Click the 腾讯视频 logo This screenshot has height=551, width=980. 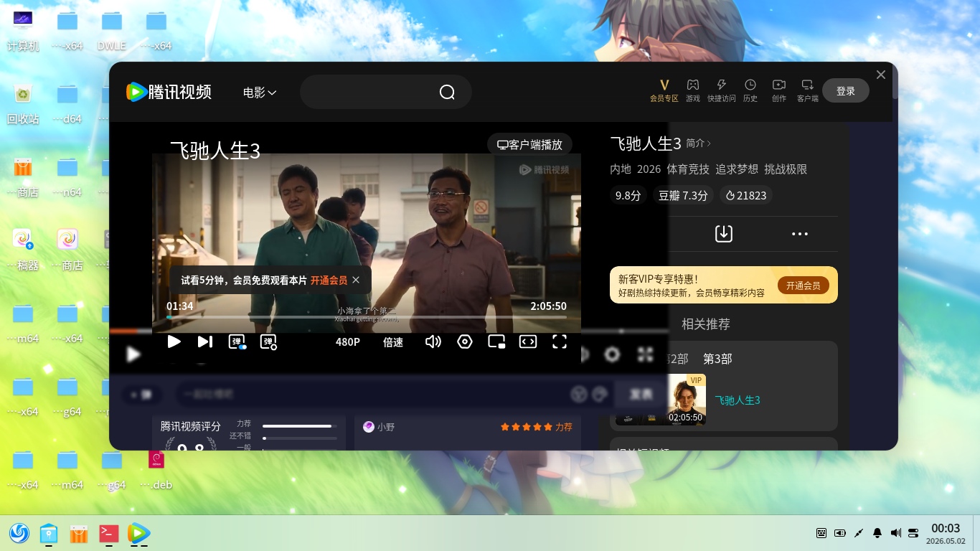point(169,92)
